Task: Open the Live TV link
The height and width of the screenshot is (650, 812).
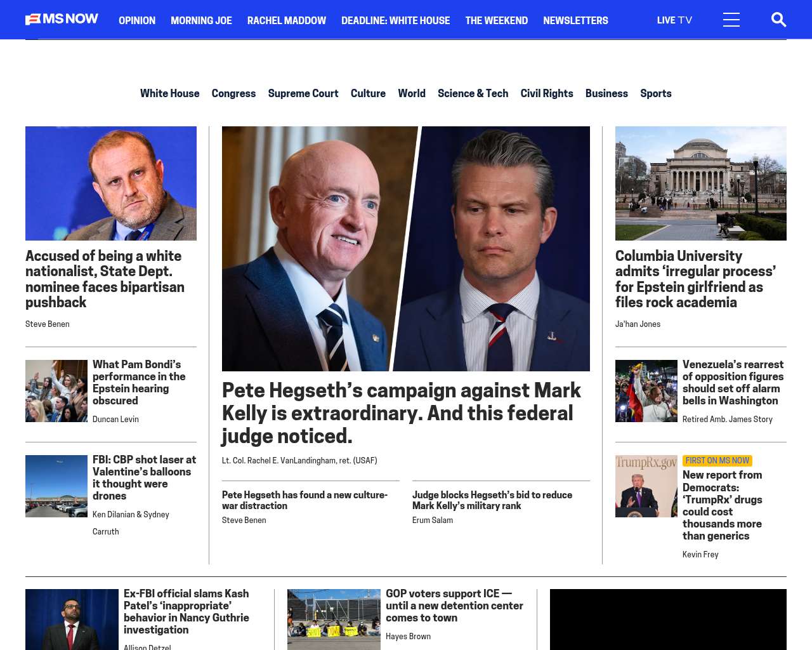Action: (674, 20)
